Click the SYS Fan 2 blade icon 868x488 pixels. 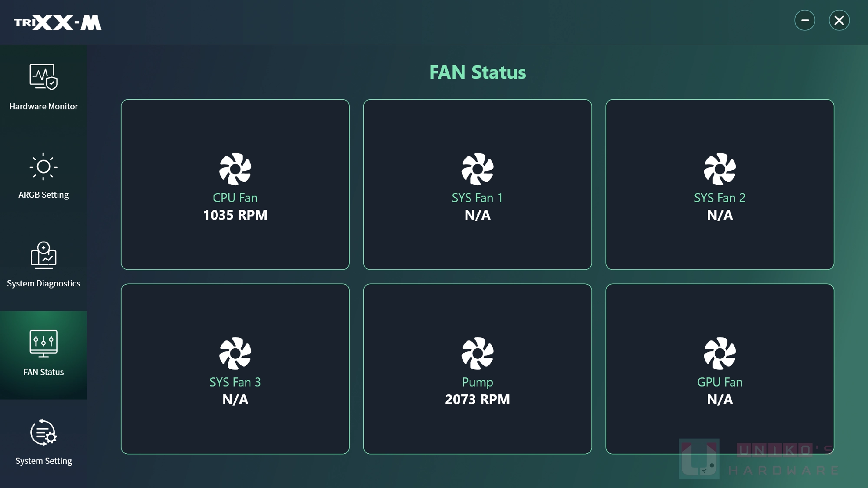pos(720,169)
